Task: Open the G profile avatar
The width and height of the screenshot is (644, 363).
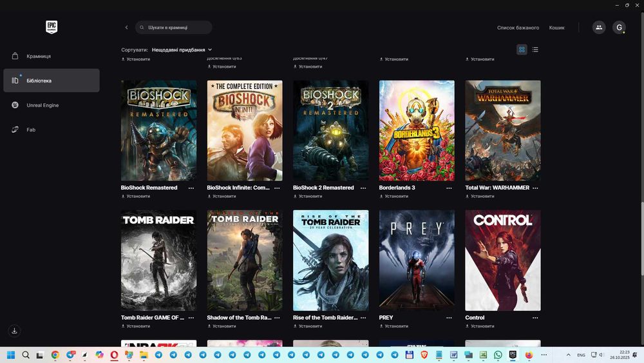Action: tap(619, 28)
